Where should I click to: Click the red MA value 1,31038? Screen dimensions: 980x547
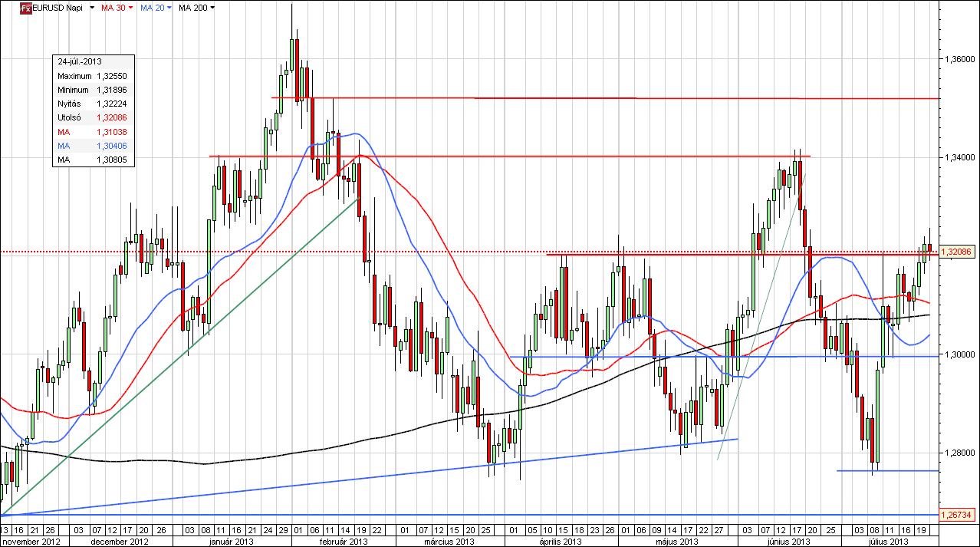click(113, 131)
